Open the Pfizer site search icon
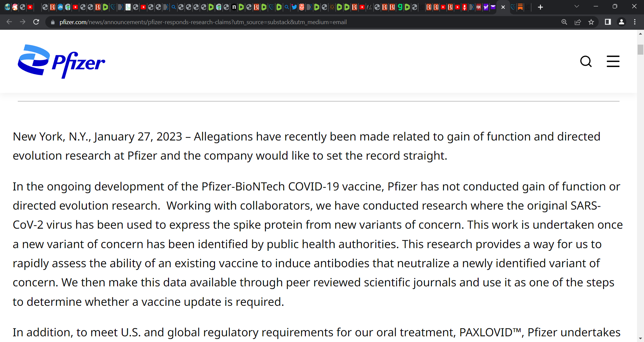 click(x=586, y=61)
